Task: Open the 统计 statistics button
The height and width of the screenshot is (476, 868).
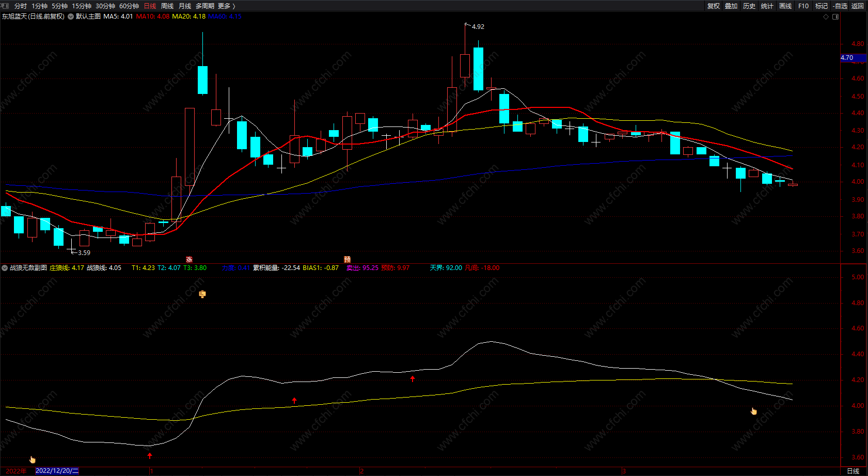Action: click(x=767, y=6)
